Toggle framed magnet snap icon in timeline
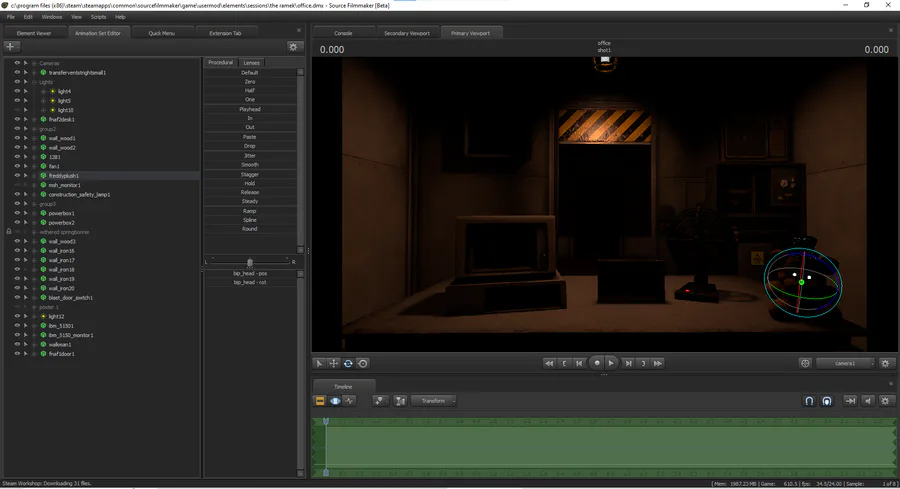 827,401
